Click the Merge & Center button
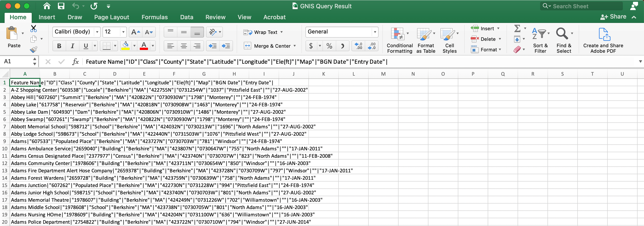The height and width of the screenshot is (226, 644). pyautogui.click(x=270, y=46)
